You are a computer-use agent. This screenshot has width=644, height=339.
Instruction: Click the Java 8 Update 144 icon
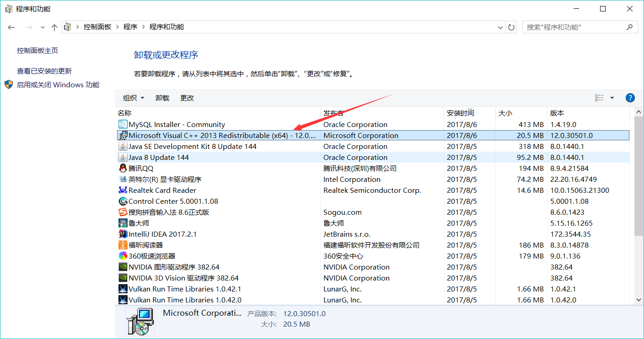coord(123,157)
